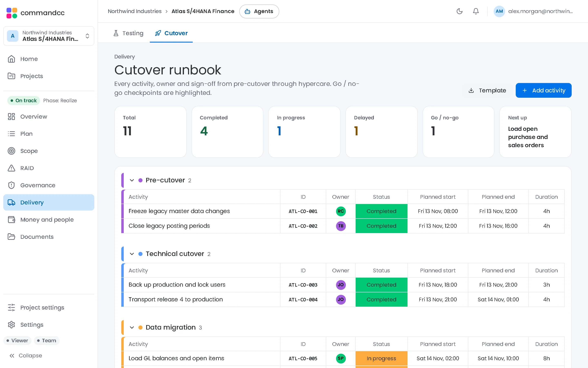588x368 pixels.
Task: Click the RC owner avatar
Action: (341, 211)
